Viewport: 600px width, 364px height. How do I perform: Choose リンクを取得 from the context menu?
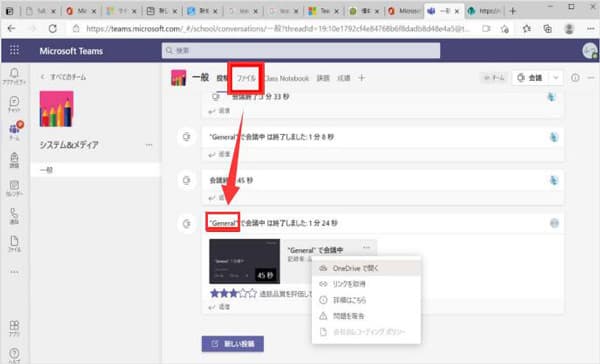click(366, 284)
